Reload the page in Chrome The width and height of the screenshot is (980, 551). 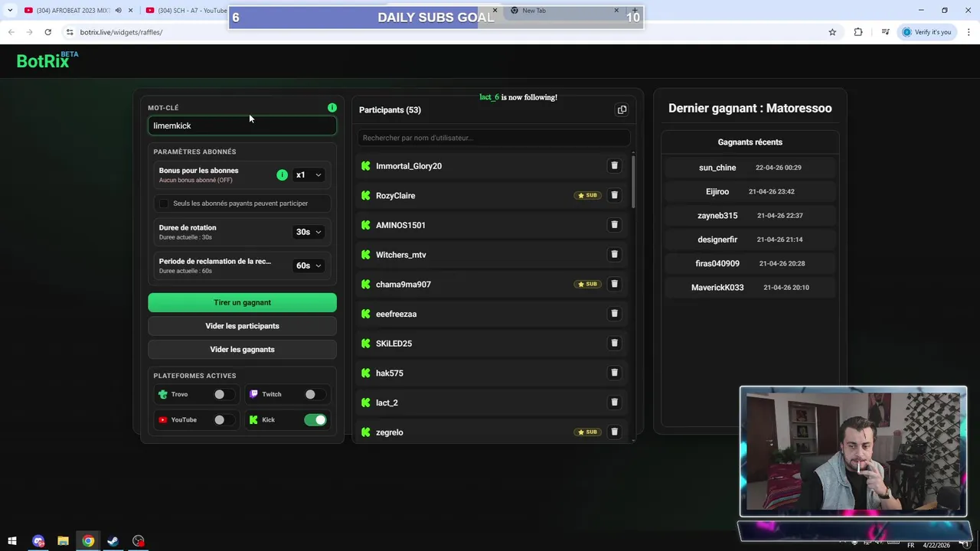pyautogui.click(x=47, y=32)
